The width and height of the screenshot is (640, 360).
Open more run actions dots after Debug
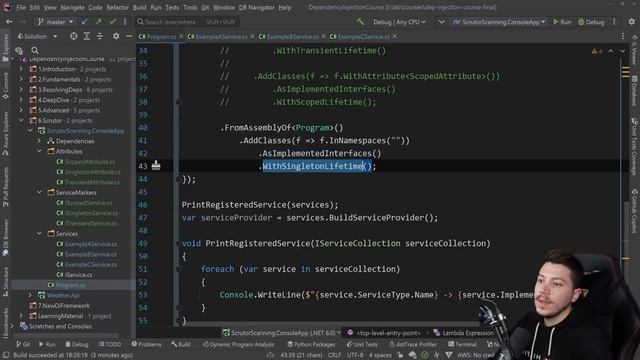tap(614, 22)
